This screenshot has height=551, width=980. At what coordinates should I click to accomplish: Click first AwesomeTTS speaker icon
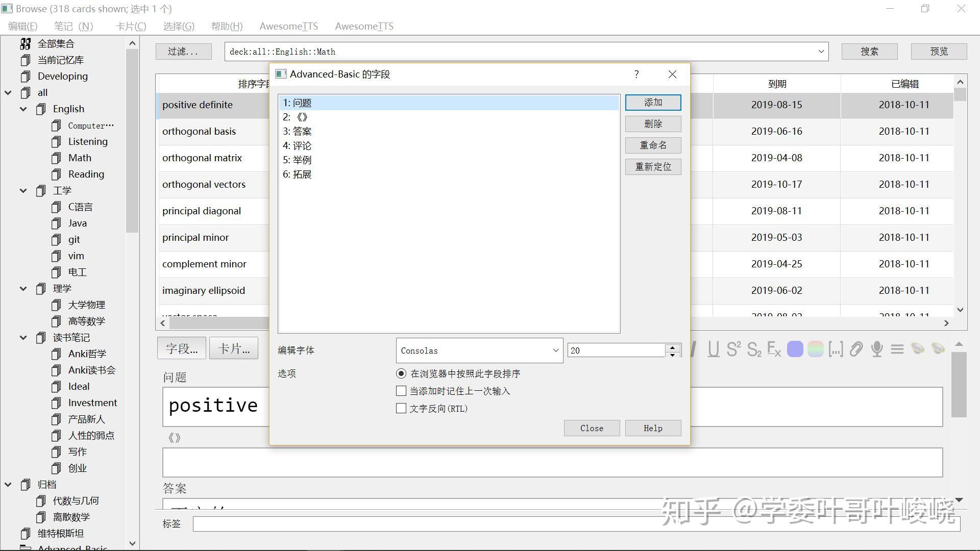(x=917, y=349)
